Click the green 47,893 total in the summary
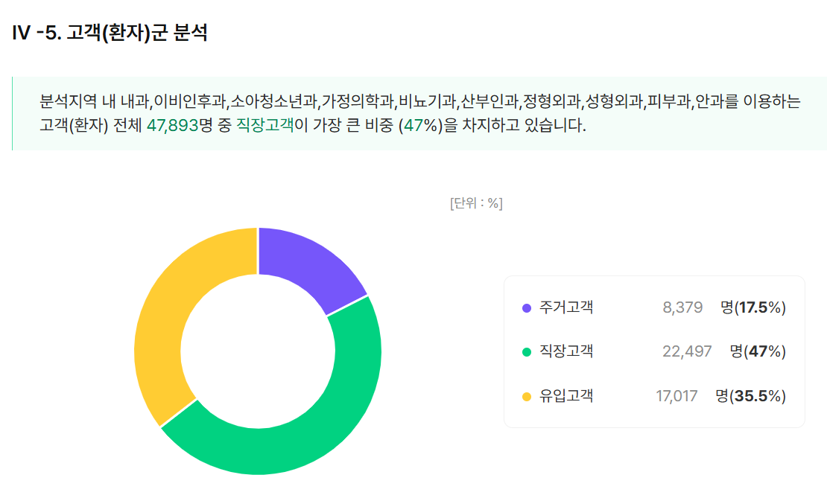 (x=172, y=126)
